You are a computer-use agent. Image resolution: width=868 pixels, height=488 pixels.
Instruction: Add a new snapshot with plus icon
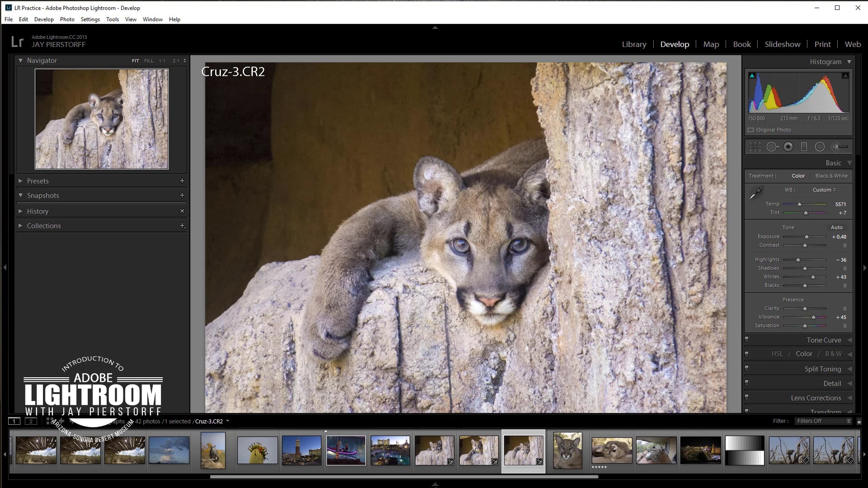[x=182, y=195]
